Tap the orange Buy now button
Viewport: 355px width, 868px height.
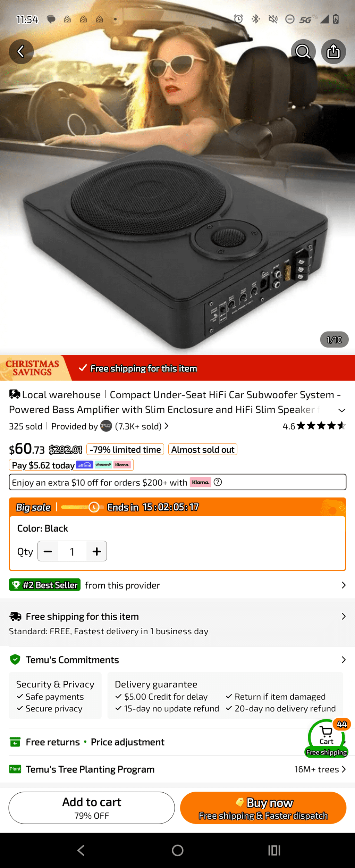[263, 808]
